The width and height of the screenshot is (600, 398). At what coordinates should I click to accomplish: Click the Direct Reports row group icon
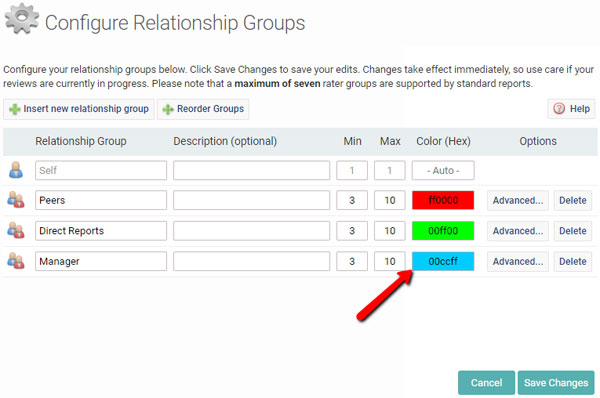[x=16, y=230]
